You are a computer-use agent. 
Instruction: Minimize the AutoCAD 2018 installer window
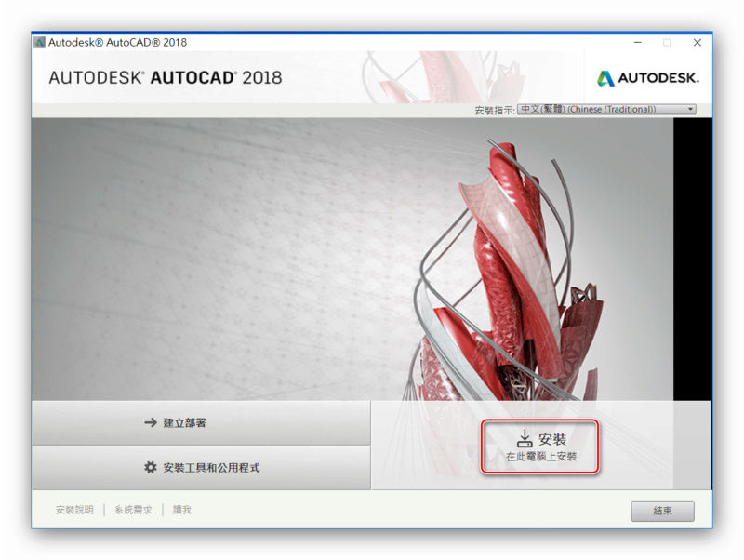click(638, 42)
